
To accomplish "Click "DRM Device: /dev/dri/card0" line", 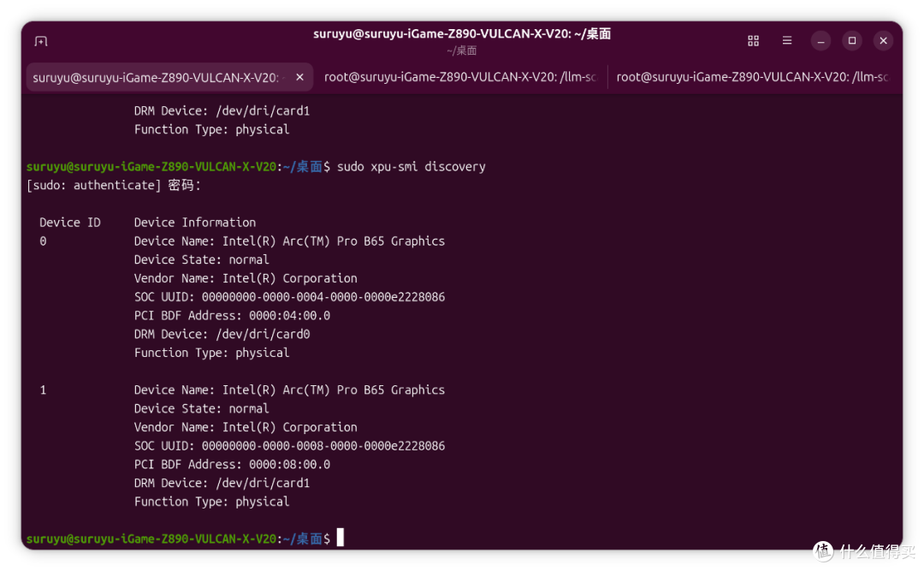I will [x=222, y=335].
